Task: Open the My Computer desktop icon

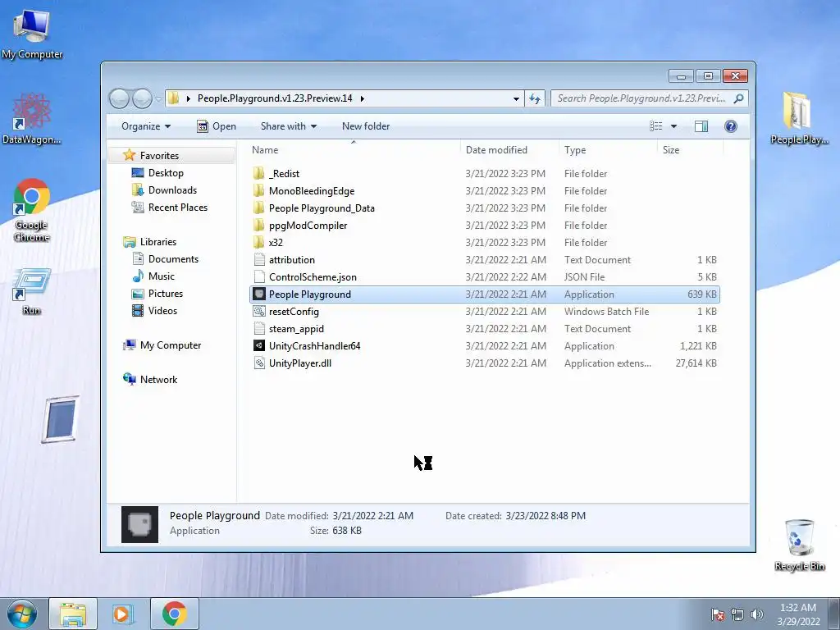Action: (32, 35)
